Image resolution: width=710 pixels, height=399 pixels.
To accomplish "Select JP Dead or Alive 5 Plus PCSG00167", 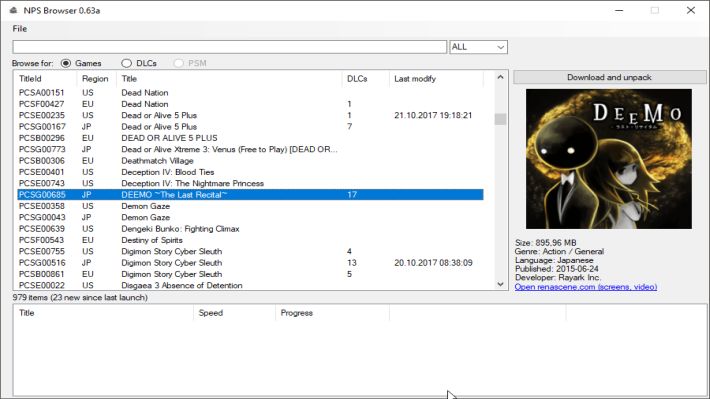I will [x=250, y=127].
